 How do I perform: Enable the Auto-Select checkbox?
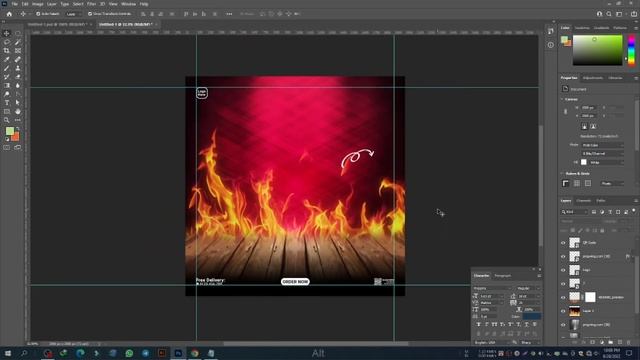(38, 14)
